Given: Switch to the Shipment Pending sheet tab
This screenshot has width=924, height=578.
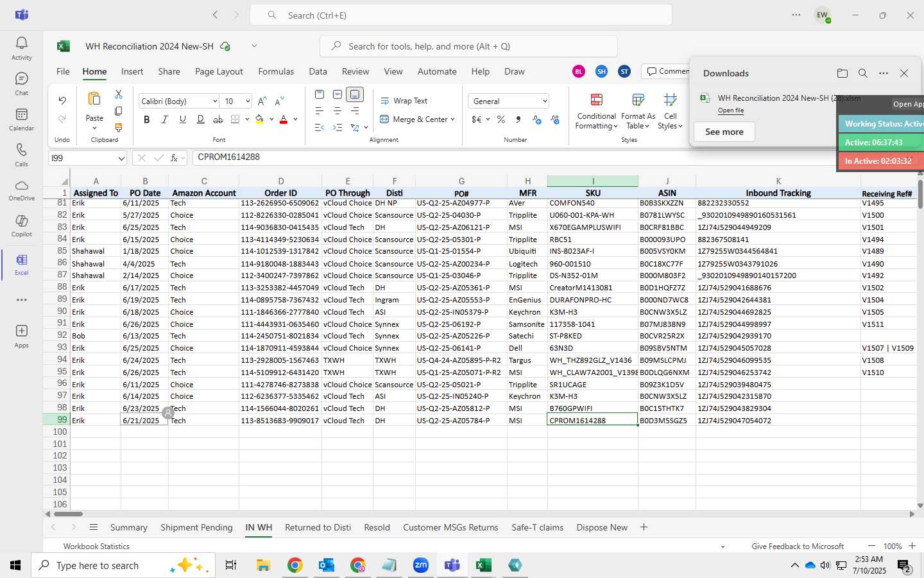Looking at the screenshot, I should [x=196, y=527].
